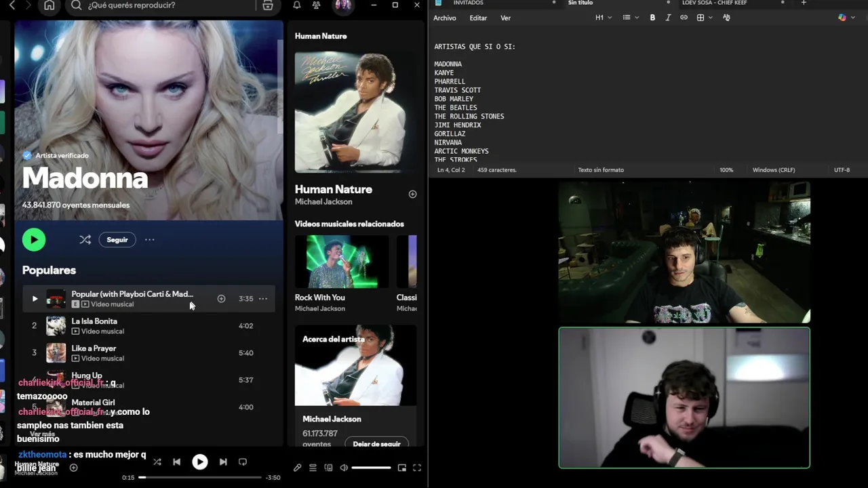The width and height of the screenshot is (868, 488).
Task: Open the Thriller album cover in Now Playing
Action: (355, 113)
